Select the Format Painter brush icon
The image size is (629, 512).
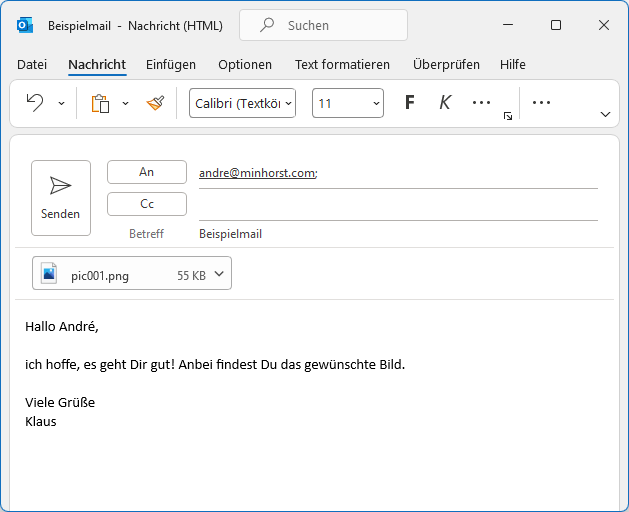[155, 103]
